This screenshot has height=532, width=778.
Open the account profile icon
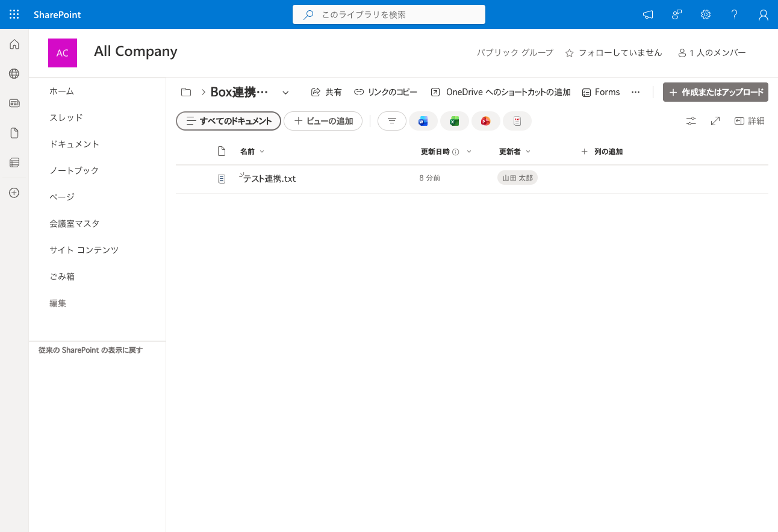(764, 14)
